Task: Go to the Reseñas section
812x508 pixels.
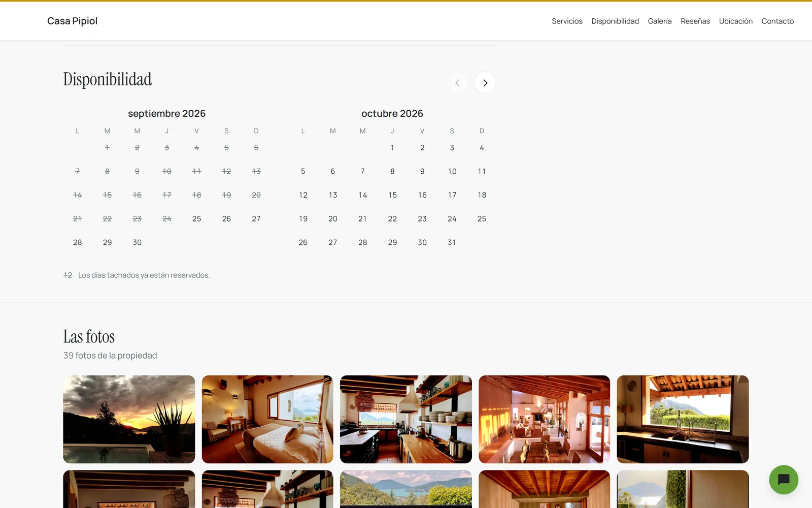Action: (695, 21)
